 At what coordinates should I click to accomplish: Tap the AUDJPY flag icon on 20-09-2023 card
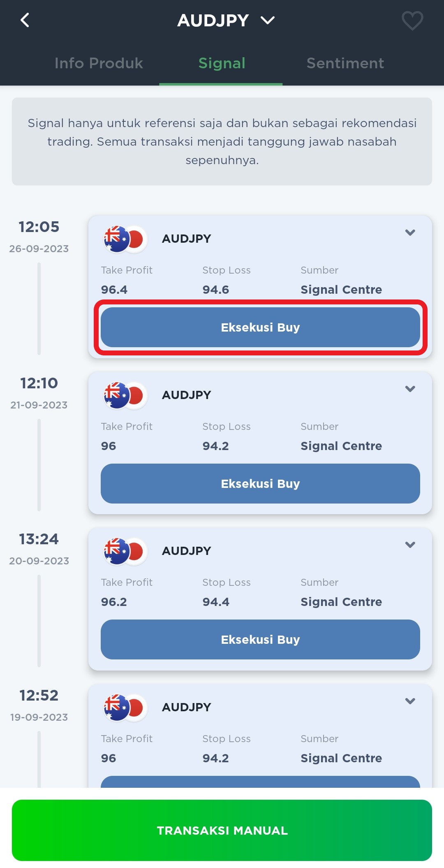[x=125, y=551]
